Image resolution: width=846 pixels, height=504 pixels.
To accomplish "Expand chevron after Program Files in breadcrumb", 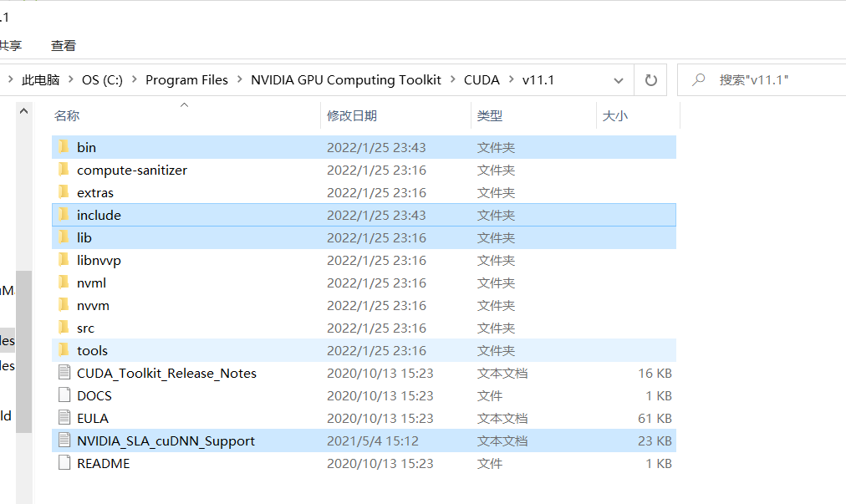I will (x=240, y=80).
